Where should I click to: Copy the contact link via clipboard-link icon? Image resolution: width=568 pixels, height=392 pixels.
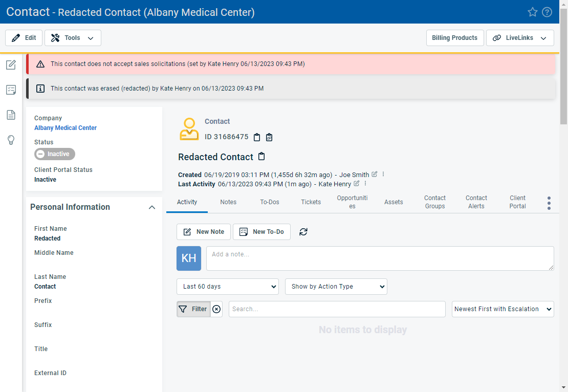coord(269,137)
